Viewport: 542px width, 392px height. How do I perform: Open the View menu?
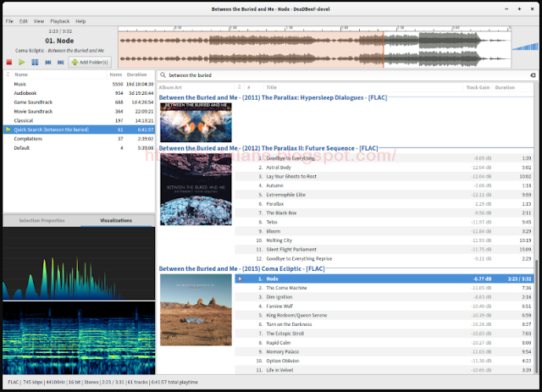[39, 21]
